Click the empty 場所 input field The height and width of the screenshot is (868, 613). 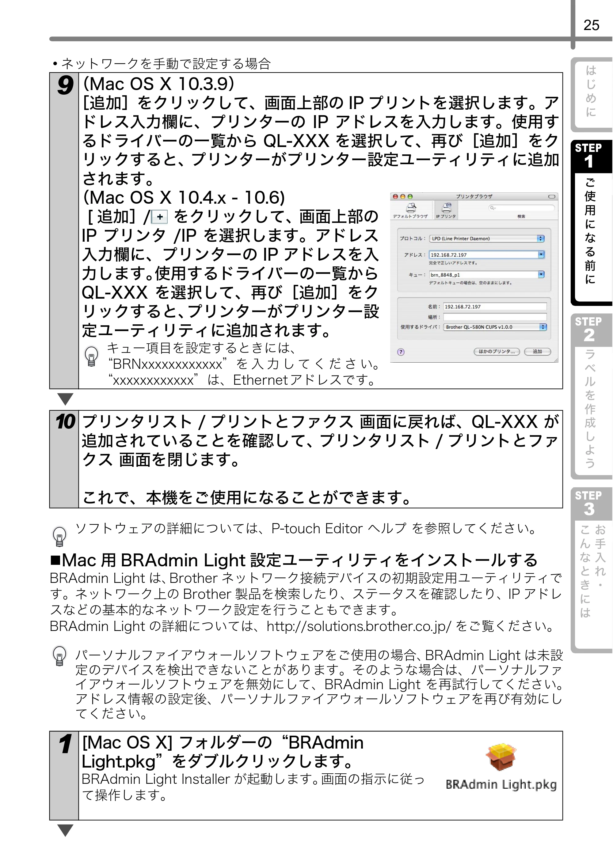[495, 317]
